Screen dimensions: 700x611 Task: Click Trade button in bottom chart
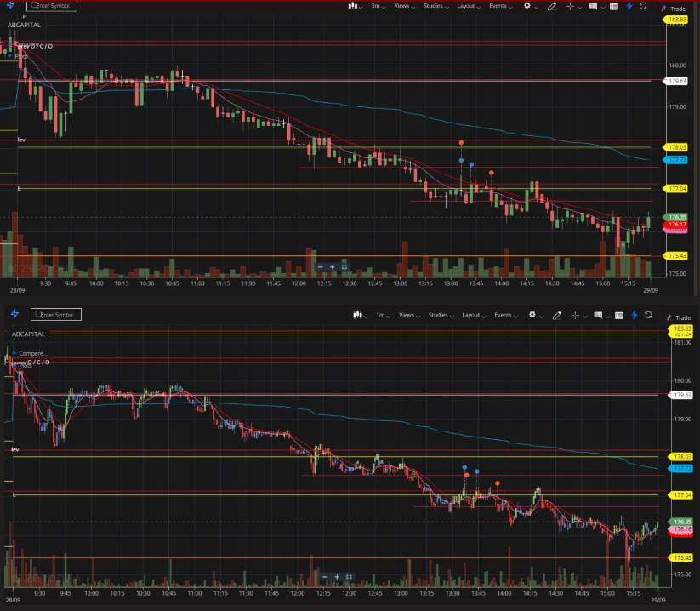point(680,317)
